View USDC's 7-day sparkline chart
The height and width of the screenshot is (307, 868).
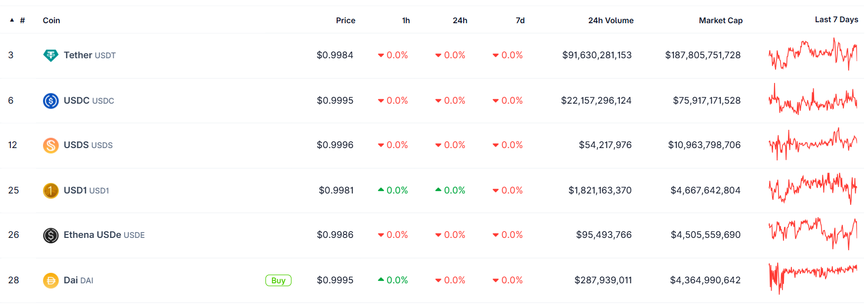click(813, 99)
